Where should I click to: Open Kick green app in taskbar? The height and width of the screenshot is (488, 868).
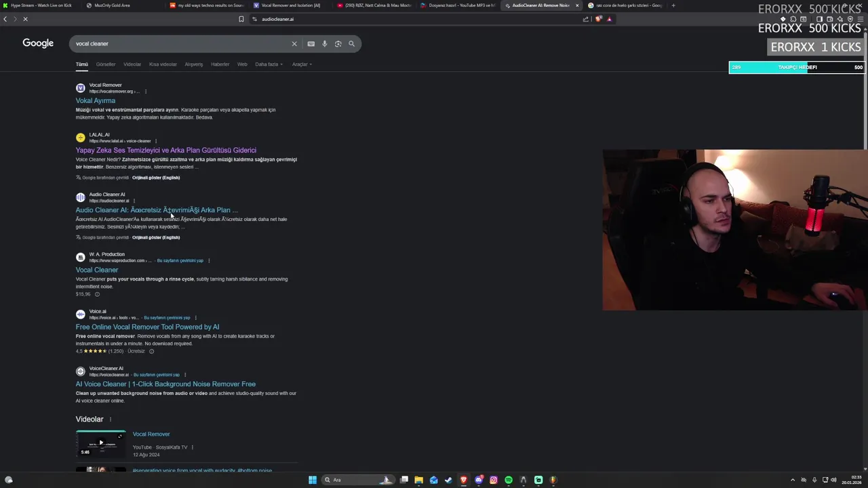point(538,480)
